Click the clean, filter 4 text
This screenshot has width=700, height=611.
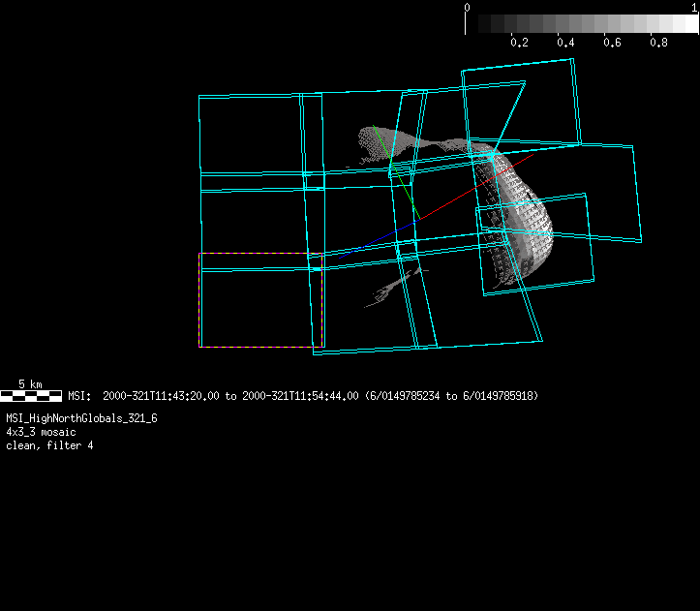click(49, 445)
